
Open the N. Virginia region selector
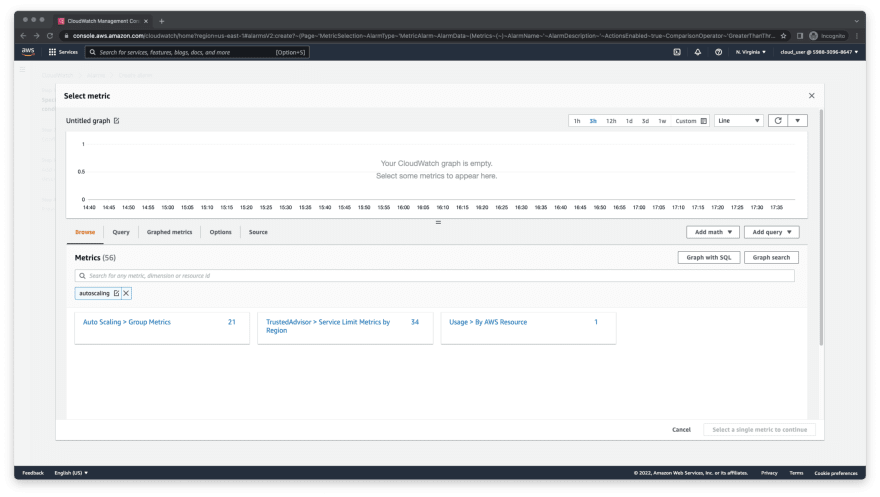click(751, 52)
